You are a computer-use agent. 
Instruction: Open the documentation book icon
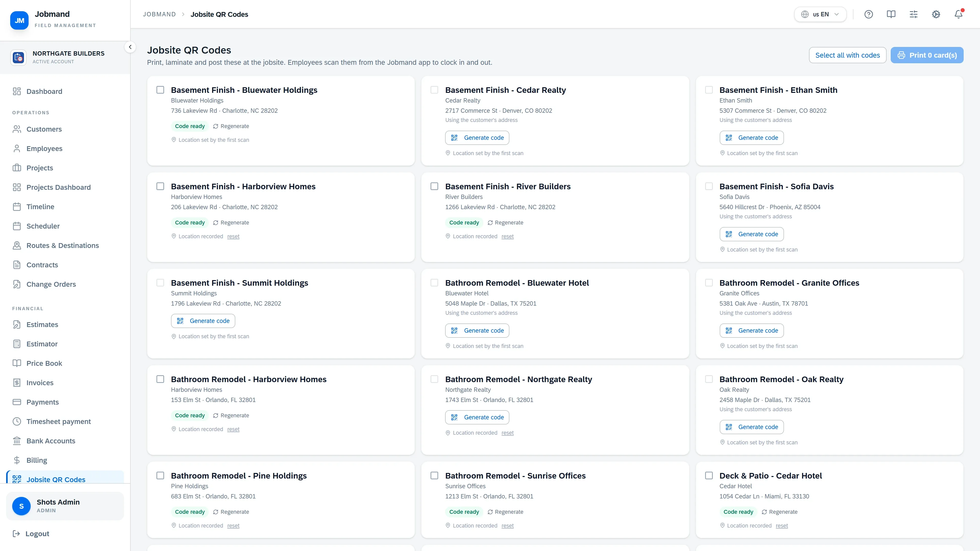click(891, 15)
